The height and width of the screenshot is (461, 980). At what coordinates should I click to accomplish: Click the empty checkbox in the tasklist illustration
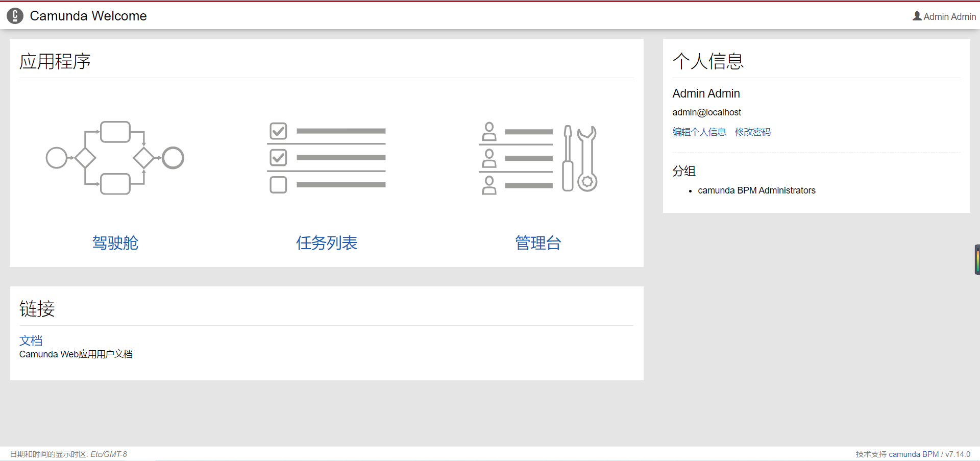tap(278, 184)
